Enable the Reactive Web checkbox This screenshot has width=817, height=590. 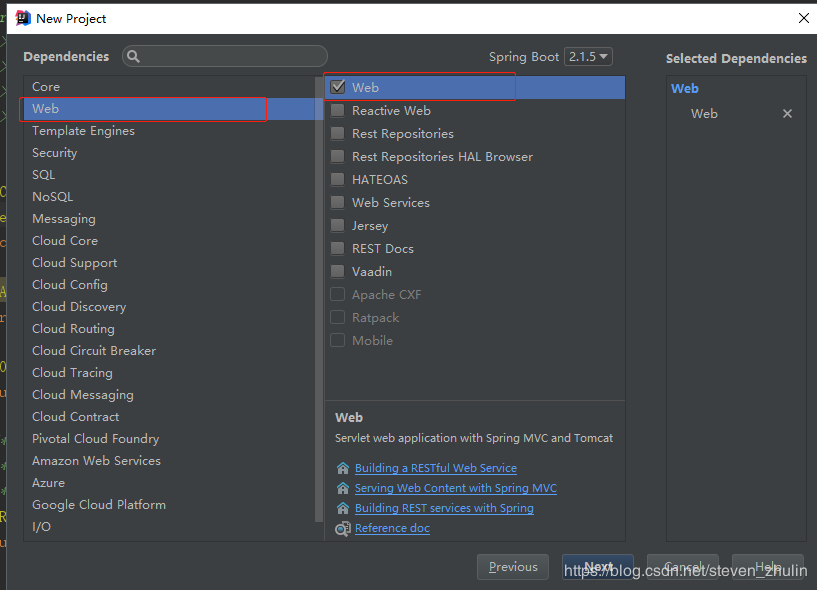(337, 110)
